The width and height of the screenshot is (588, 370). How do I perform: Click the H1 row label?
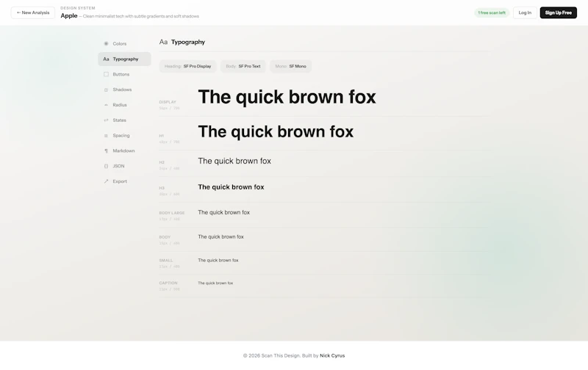pos(162,136)
